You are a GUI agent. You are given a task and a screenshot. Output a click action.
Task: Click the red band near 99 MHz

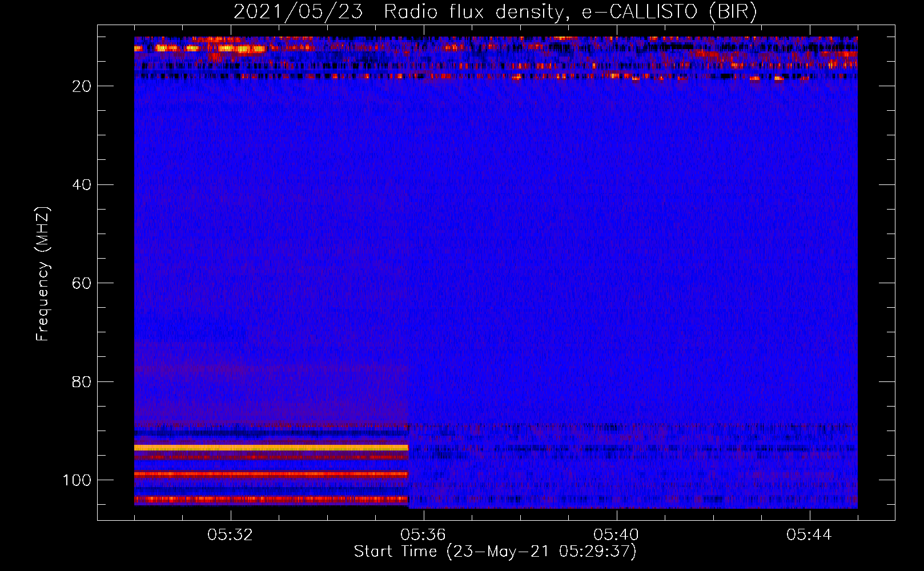pyautogui.click(x=271, y=474)
